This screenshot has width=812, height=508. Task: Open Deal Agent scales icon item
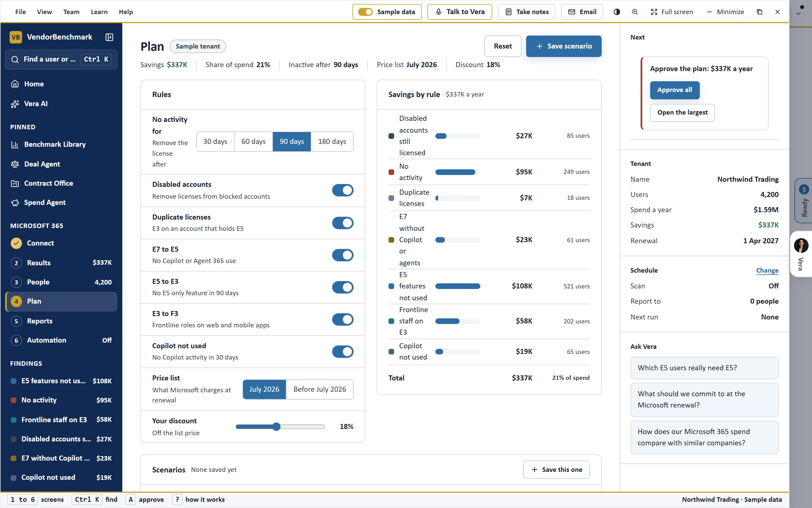(61, 164)
